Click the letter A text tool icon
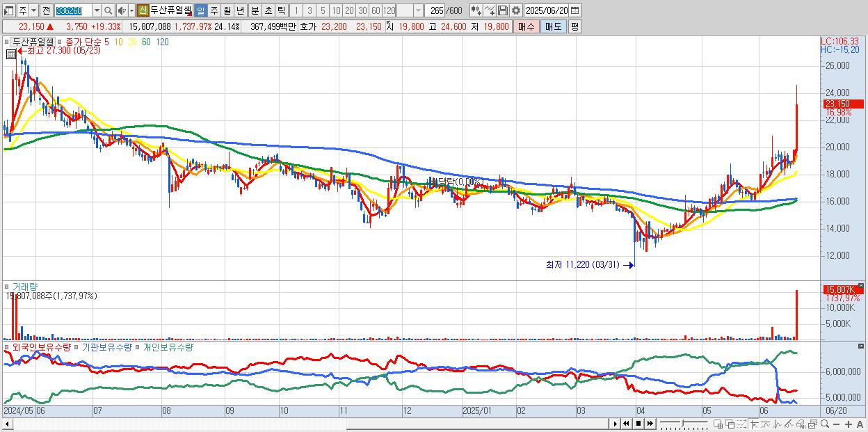This screenshot has width=868, height=432. [x=860, y=424]
